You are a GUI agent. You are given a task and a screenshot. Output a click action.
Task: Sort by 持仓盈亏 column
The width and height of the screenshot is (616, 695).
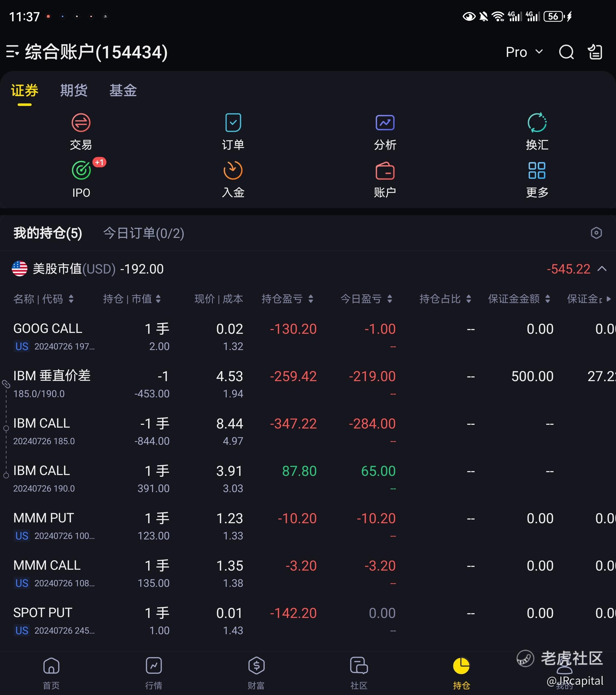[x=287, y=299]
